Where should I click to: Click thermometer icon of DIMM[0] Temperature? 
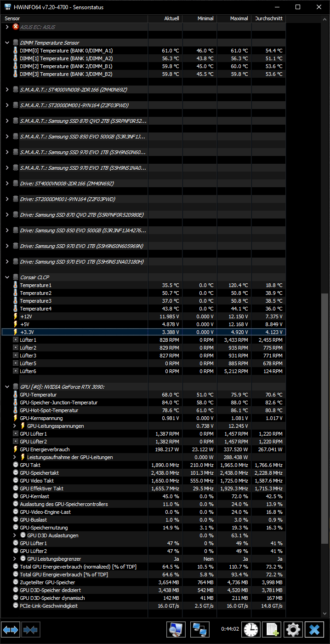[x=16, y=51]
